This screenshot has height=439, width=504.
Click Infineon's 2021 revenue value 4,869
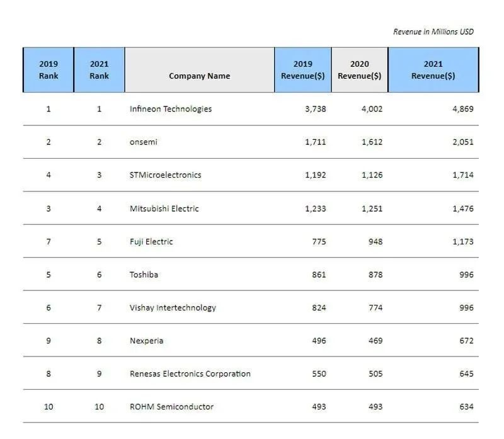click(x=462, y=109)
